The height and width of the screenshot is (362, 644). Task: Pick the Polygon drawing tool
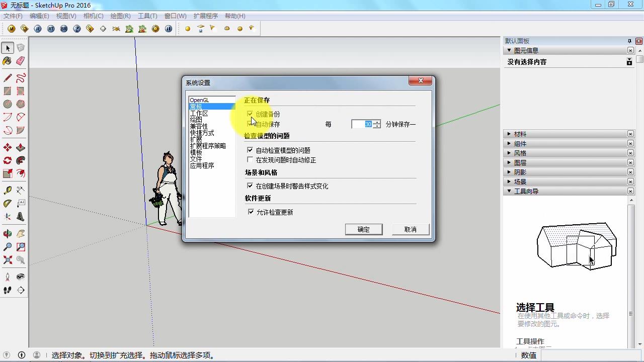pyautogui.click(x=21, y=104)
